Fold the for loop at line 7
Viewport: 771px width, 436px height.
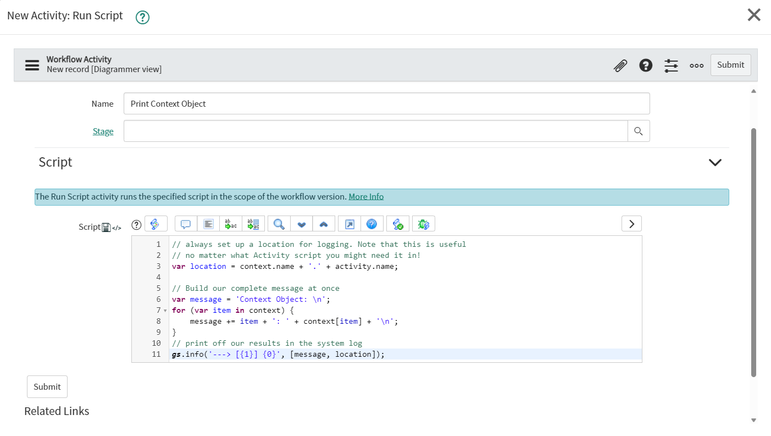click(x=165, y=311)
